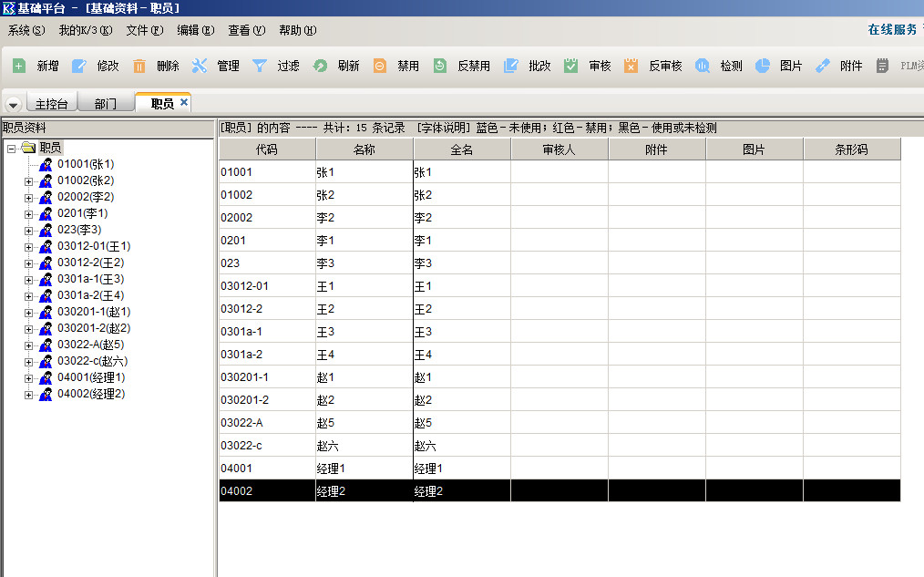Expand the 01002(张2) tree node
Image resolution: width=924 pixels, height=577 pixels.
[28, 181]
